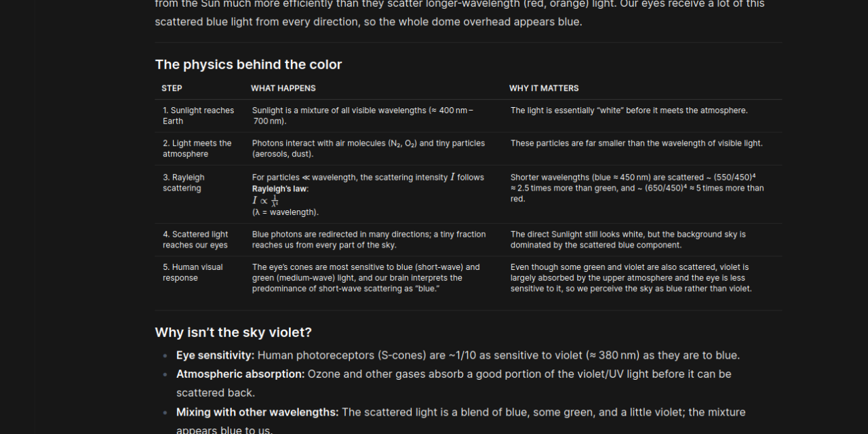
Task: Click the I ∝ 1/λ⁴ formula
Action: pos(265,201)
